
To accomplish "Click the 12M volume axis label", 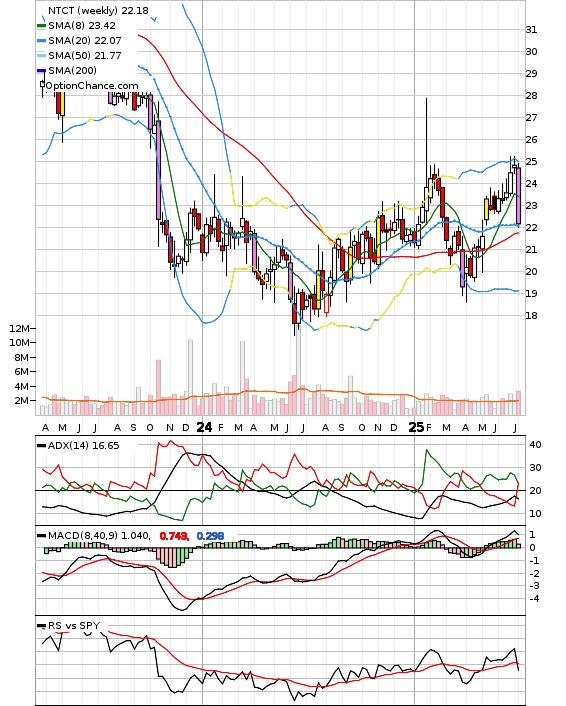I will [19, 328].
